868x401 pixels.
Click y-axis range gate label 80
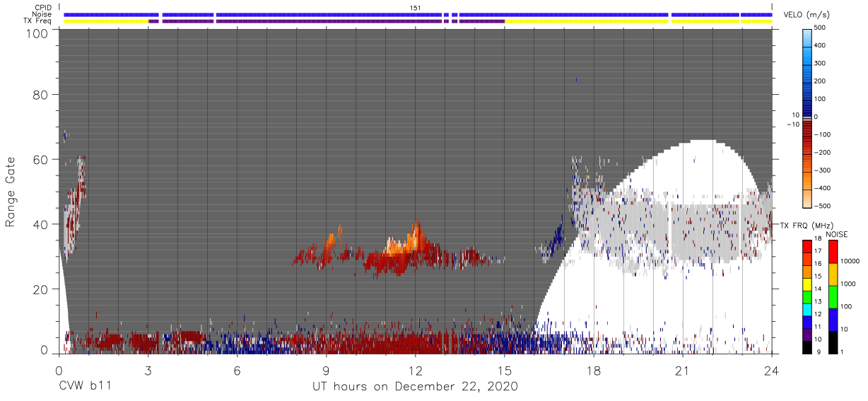click(40, 94)
